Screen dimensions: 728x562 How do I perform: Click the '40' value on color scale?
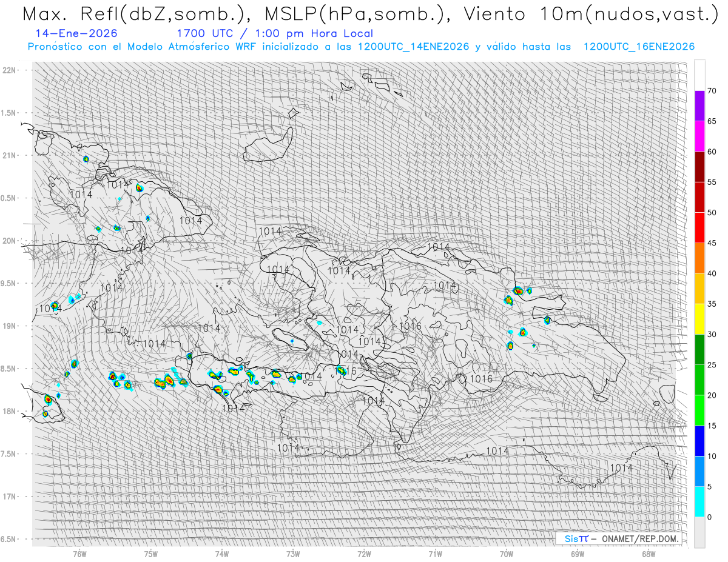pos(712,273)
